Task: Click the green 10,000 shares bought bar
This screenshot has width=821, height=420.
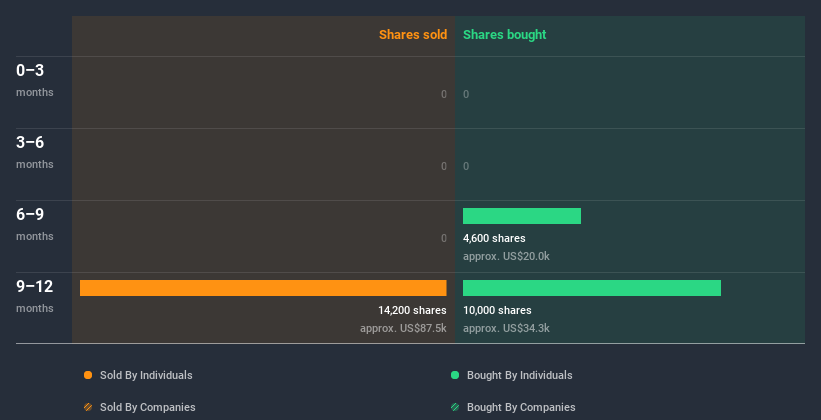Action: 592,288
